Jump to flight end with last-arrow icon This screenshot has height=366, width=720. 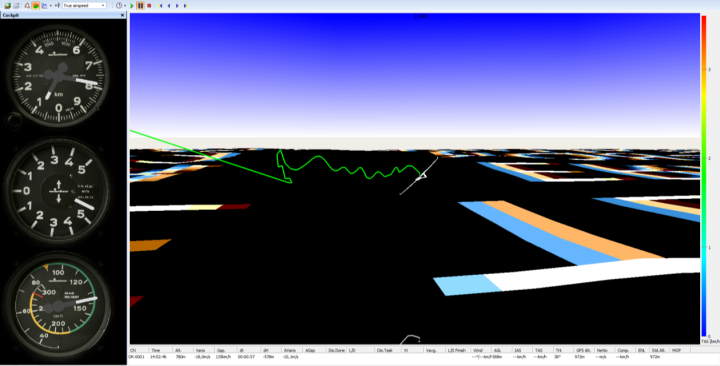tap(186, 6)
